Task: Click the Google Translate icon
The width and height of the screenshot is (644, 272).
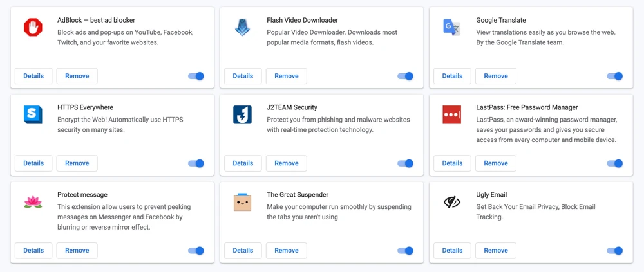Action: tap(451, 27)
